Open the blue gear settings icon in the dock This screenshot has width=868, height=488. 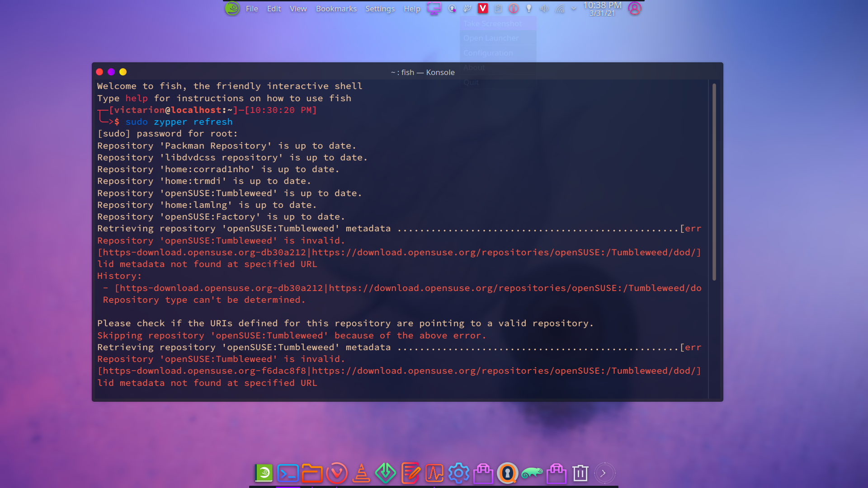(x=459, y=473)
